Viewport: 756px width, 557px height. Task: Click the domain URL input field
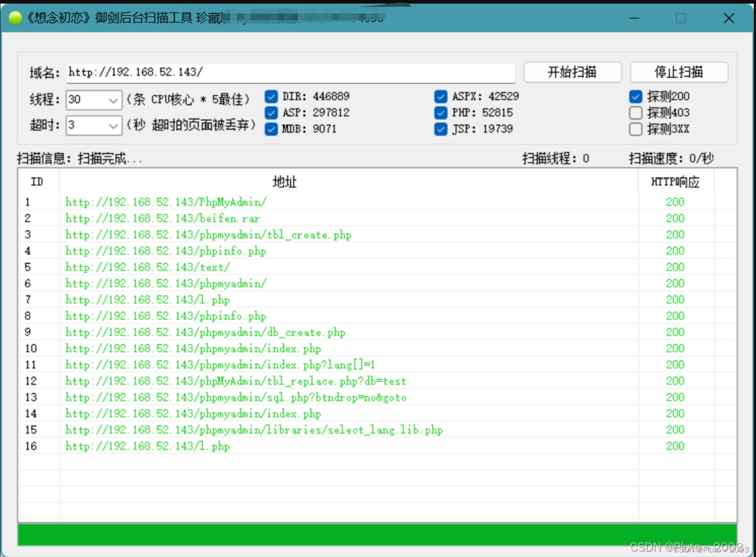tap(291, 72)
